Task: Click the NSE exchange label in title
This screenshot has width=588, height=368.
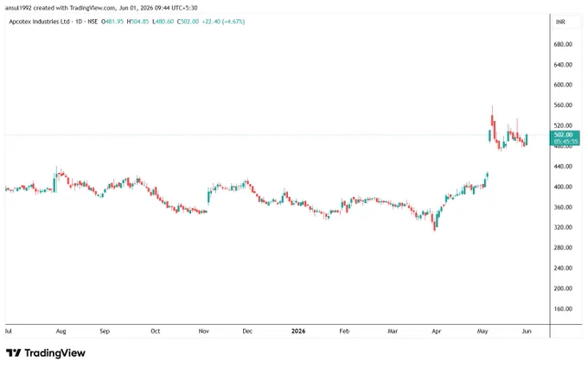Action: (93, 22)
